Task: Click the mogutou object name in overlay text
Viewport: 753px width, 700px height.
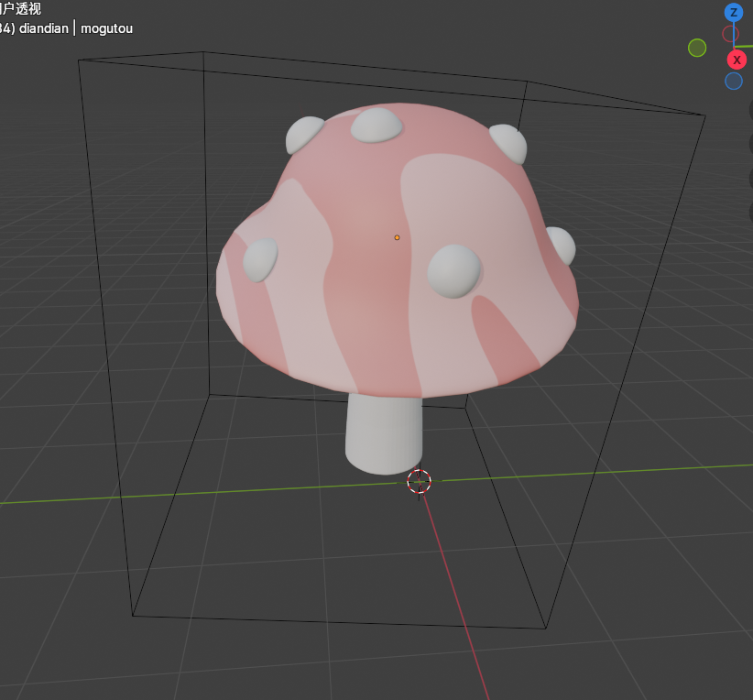Action: [106, 28]
